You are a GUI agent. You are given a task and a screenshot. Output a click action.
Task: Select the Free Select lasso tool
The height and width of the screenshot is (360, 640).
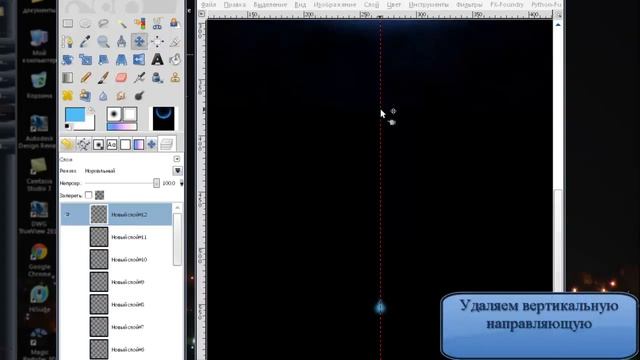(103, 23)
